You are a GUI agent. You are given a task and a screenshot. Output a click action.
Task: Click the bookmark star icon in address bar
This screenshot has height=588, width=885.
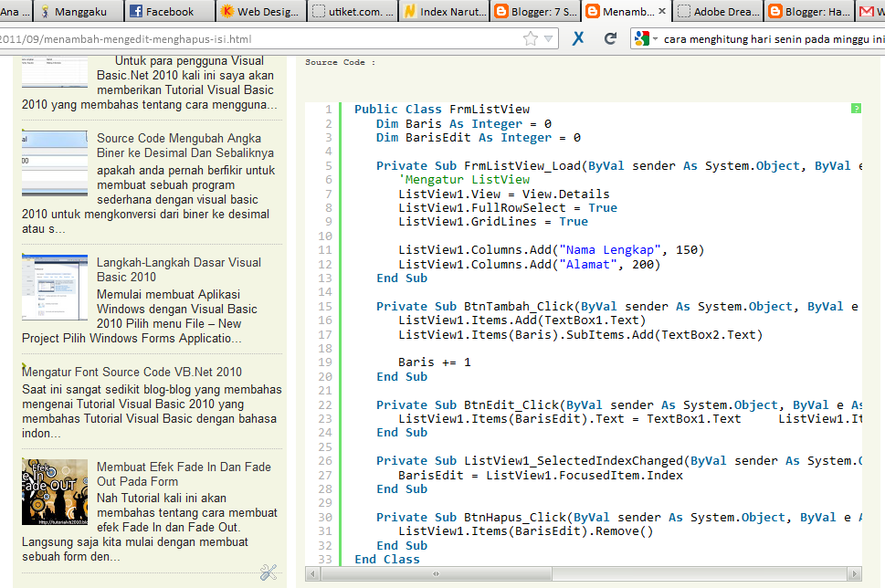531,39
